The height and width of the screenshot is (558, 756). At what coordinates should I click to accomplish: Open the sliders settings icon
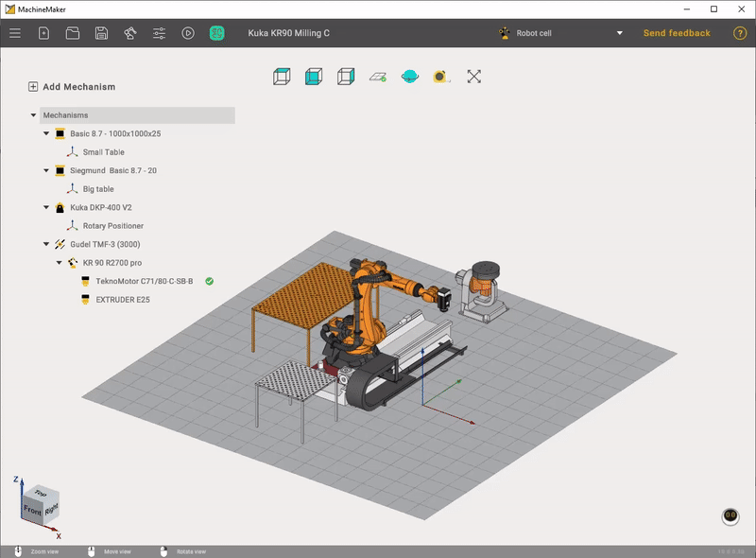click(159, 33)
